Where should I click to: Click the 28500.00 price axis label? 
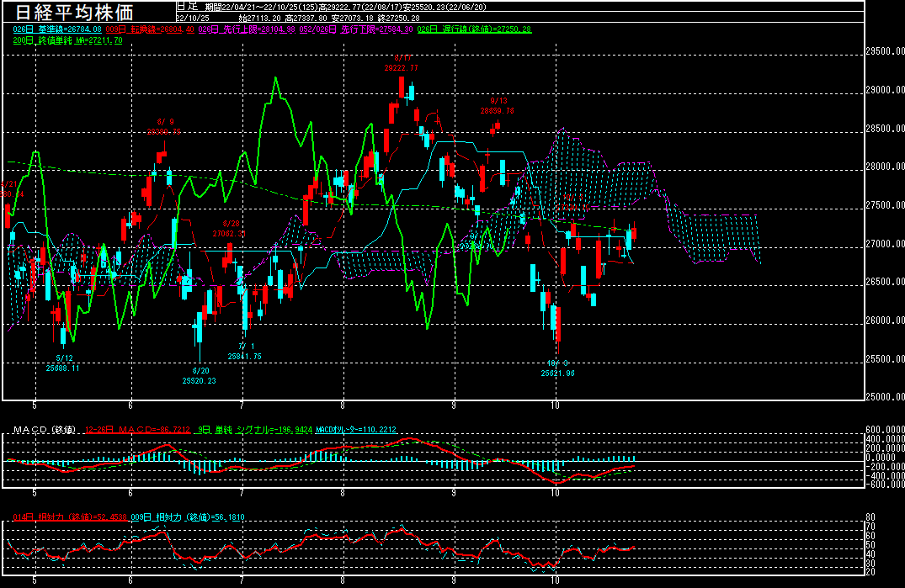[x=885, y=129]
